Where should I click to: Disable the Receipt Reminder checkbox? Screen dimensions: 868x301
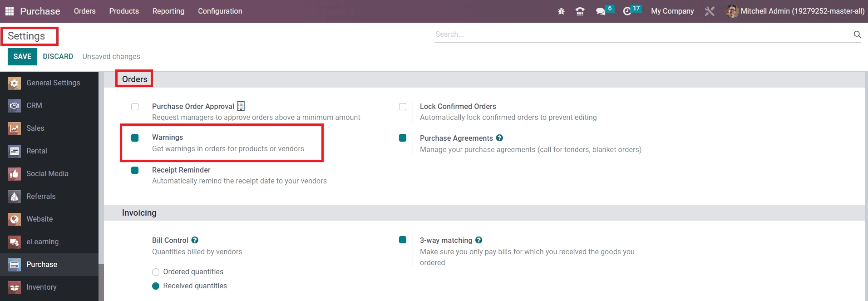click(135, 170)
